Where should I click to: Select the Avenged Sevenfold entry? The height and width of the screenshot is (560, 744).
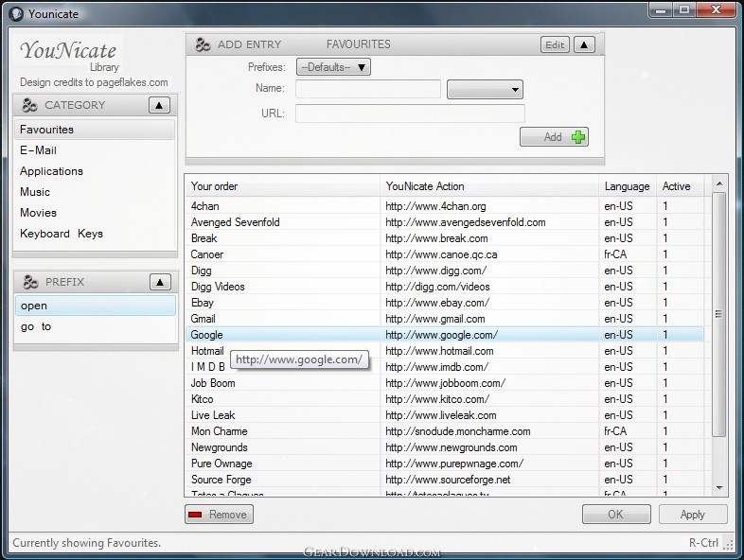coord(445,222)
